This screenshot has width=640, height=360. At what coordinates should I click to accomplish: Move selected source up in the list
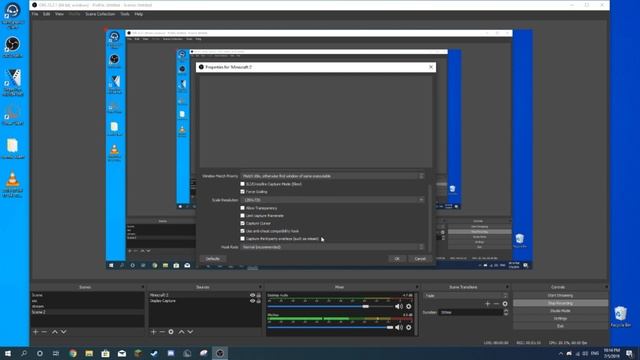pyautogui.click(x=181, y=332)
